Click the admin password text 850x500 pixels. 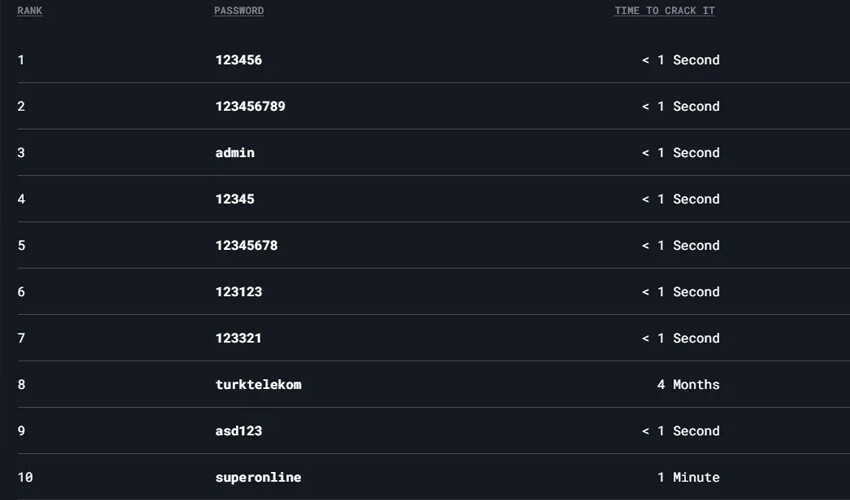[x=235, y=153]
